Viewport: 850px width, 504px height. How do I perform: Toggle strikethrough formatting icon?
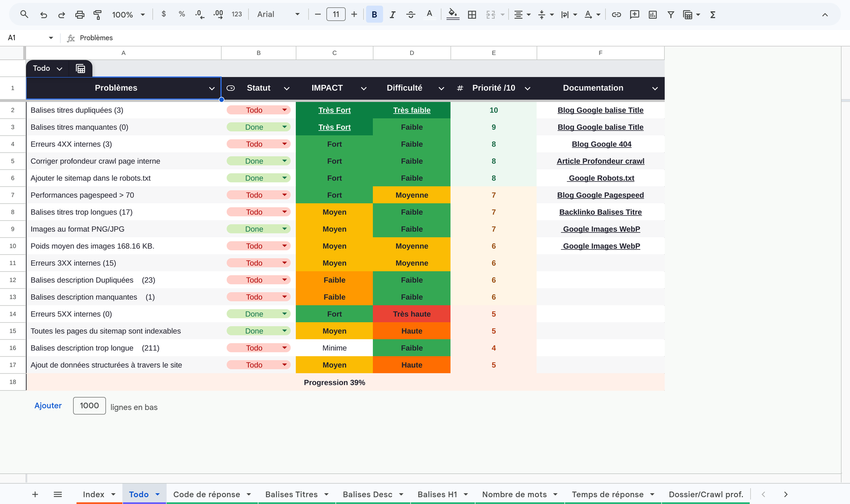tap(411, 15)
